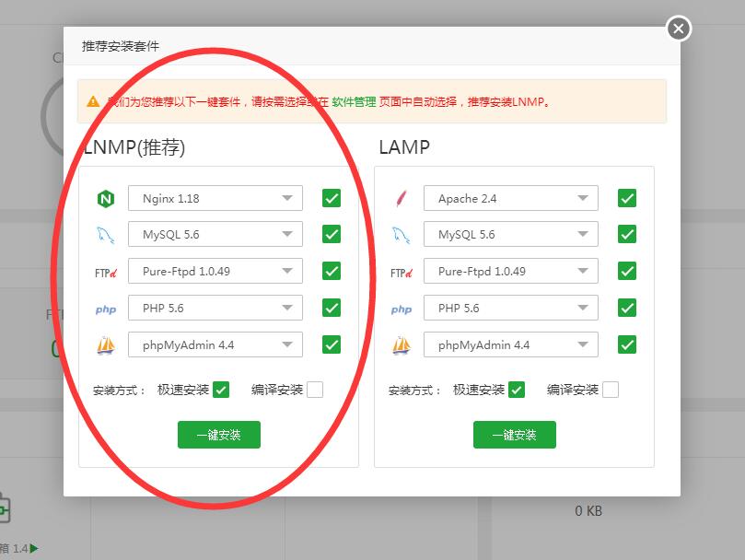Open the LAMP PHP 5.6 version dropdown

click(511, 309)
